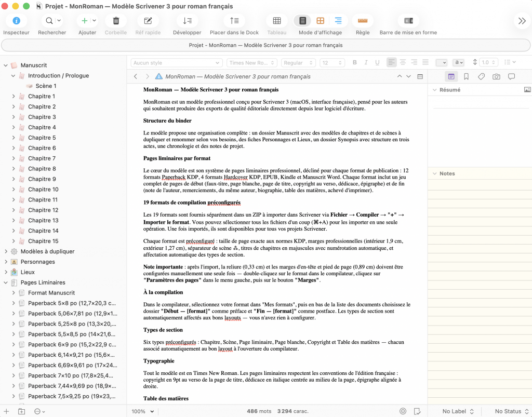Select Format Manuscrit in the binder
Viewport: 532px width, 417px height.
click(51, 293)
